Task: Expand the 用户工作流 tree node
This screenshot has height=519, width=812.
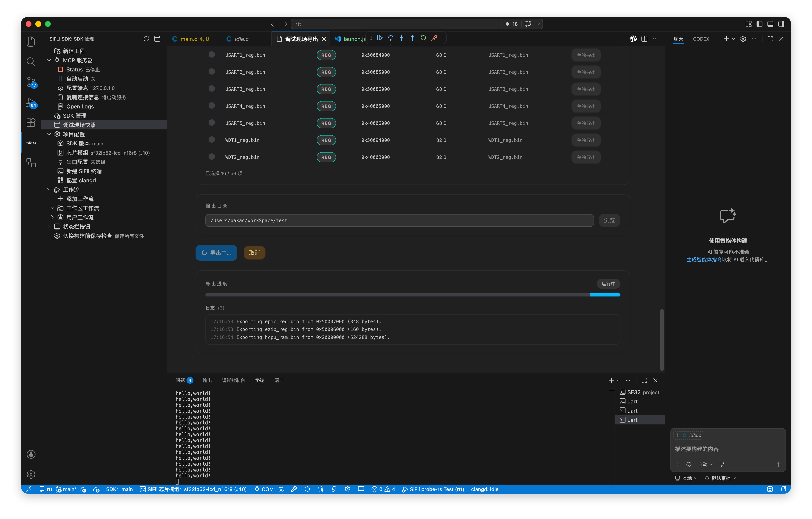Action: 52,217
